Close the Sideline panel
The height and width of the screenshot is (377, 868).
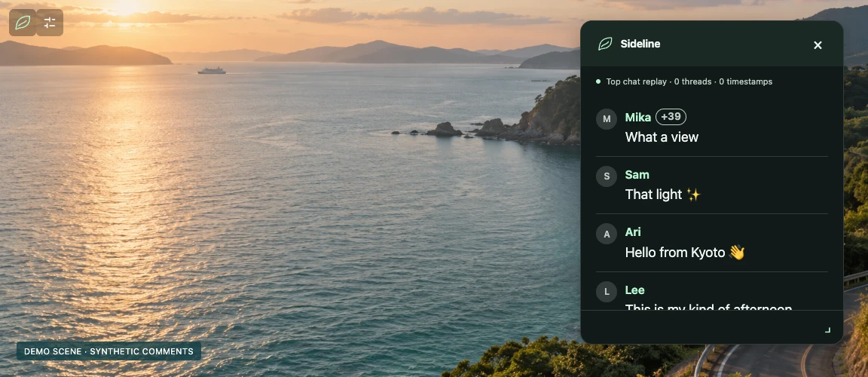(x=818, y=45)
